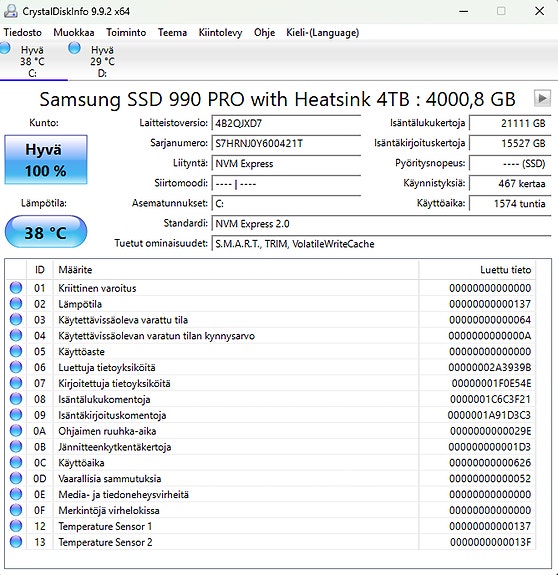The height and width of the screenshot is (575, 558).
Task: Select Ohjaimen ruuhka-aika row text
Action: 107,431
